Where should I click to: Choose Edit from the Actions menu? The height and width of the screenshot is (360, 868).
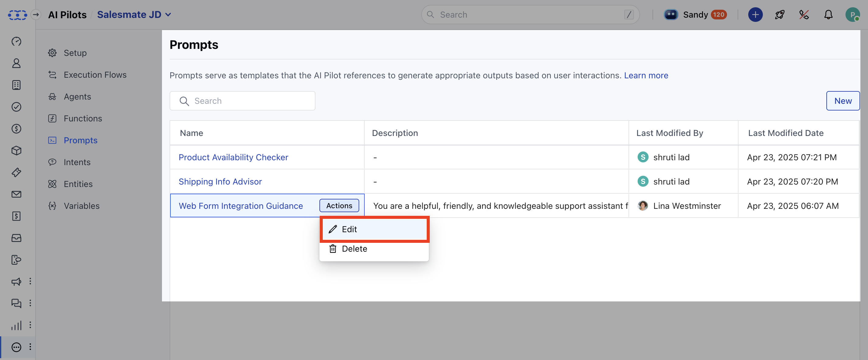374,229
